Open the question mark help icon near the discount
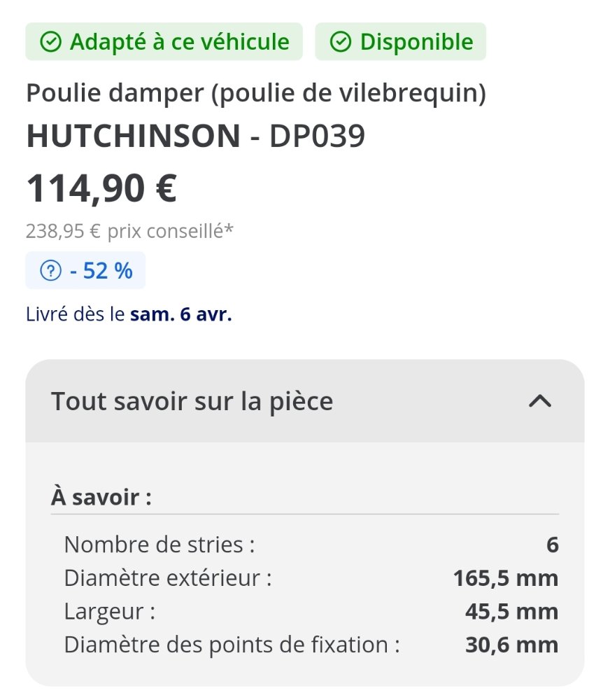 point(50,270)
